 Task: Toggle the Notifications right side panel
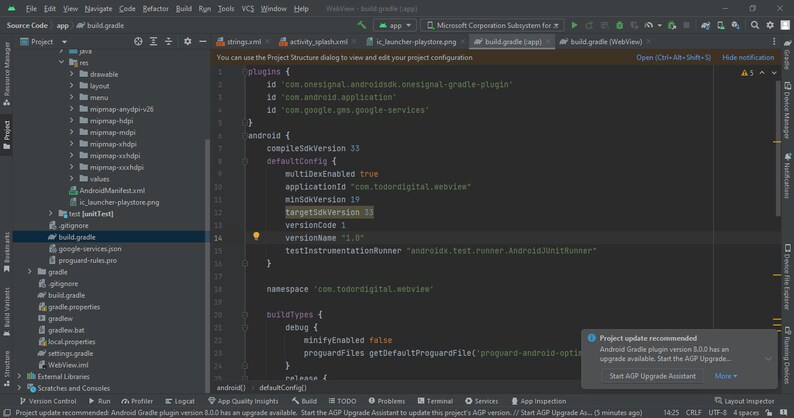click(x=787, y=175)
